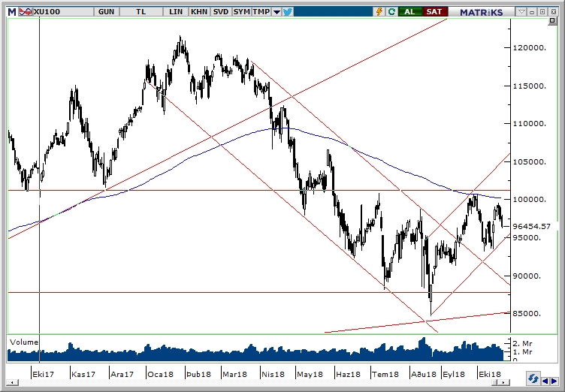Image resolution: width=565 pixels, height=392 pixels.
Task: Click the current price label 96454.57
Action: [x=531, y=226]
